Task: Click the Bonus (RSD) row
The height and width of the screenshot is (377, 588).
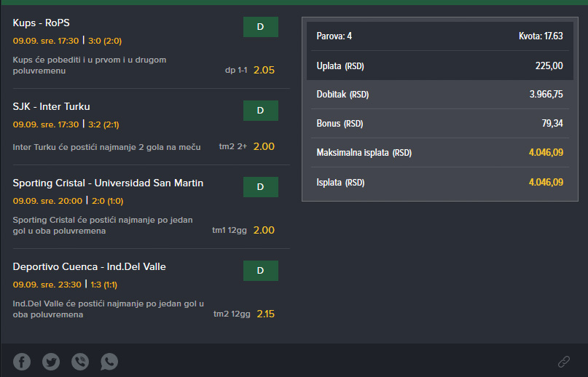Action: pos(440,123)
